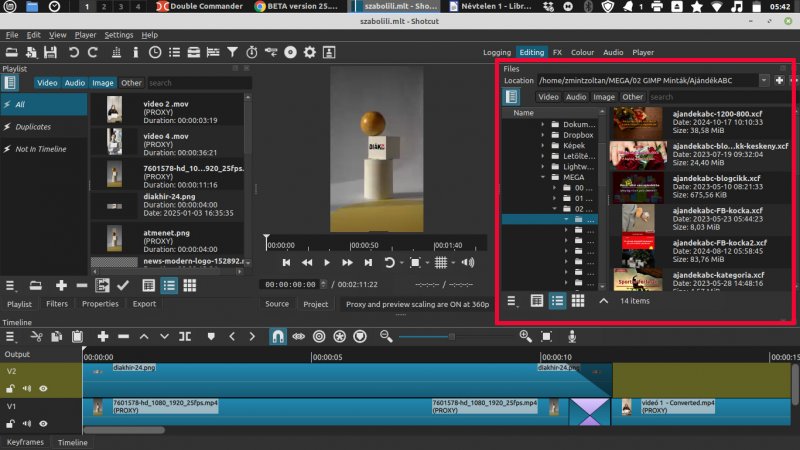The image size is (800, 450).
Task: Adjust the timeline zoom slider
Action: point(453,337)
